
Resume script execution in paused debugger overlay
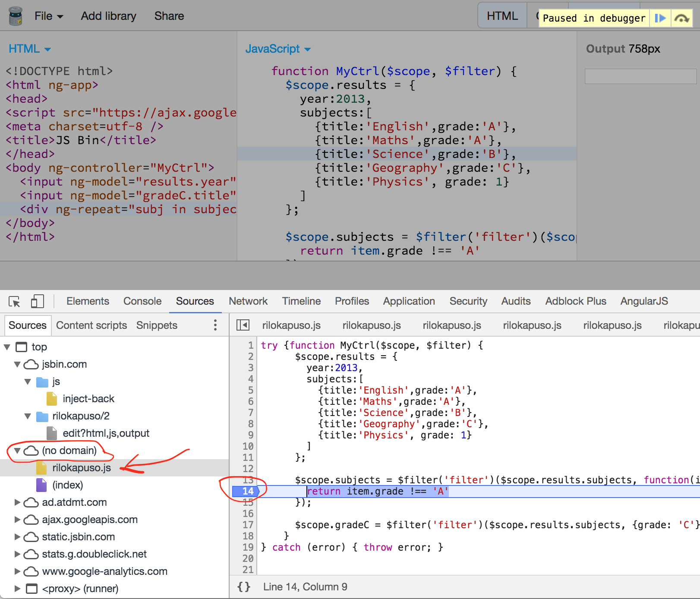click(x=660, y=18)
